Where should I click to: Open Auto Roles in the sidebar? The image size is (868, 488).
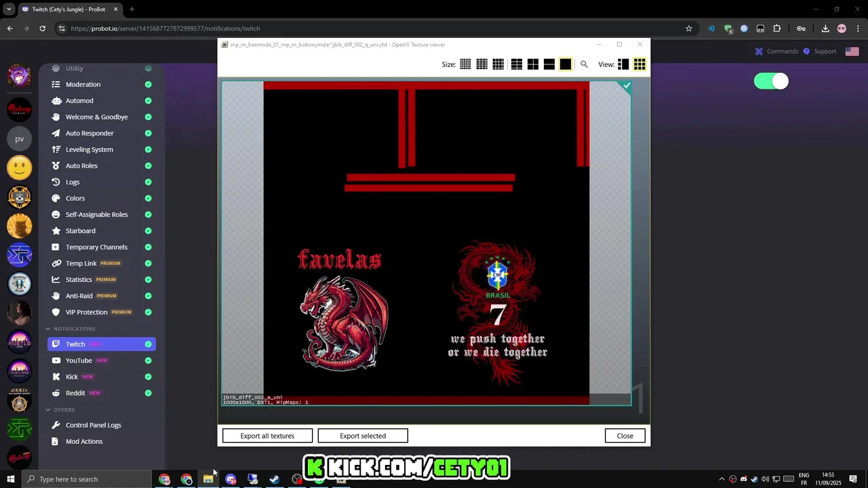81,166
